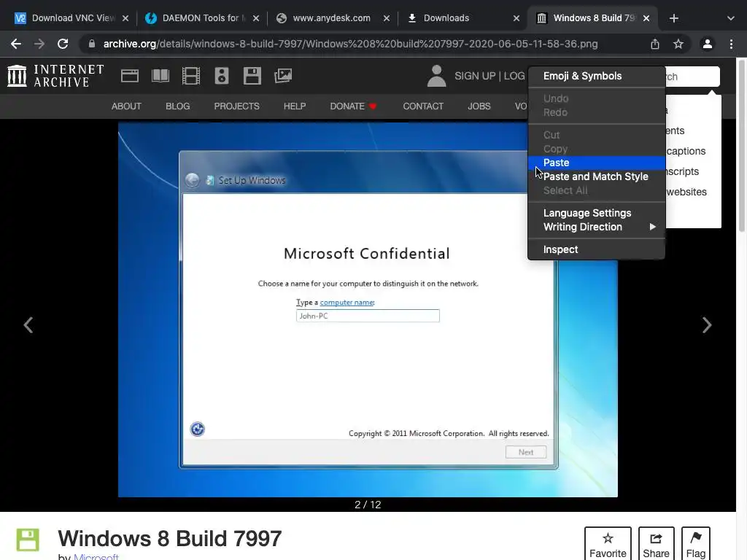Click the '2 / 12' image counter
Screen dimensions: 747x560
pyautogui.click(x=368, y=505)
